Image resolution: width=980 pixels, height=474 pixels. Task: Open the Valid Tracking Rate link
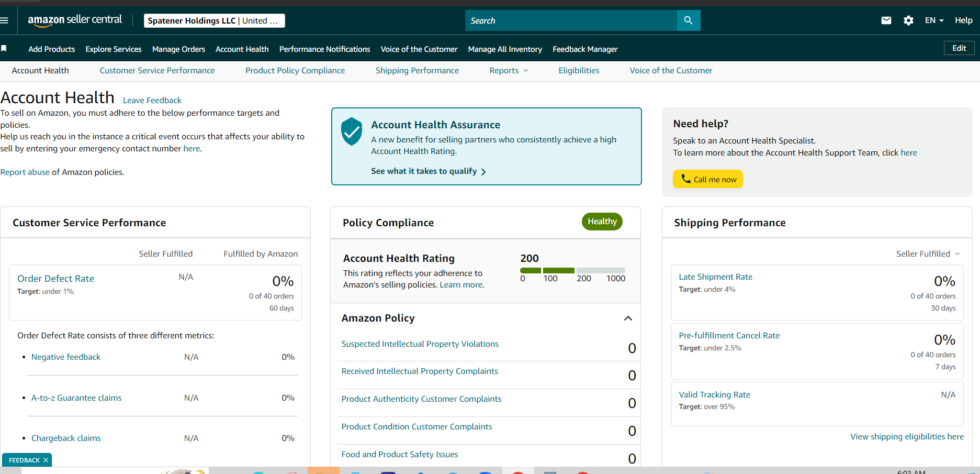click(714, 395)
